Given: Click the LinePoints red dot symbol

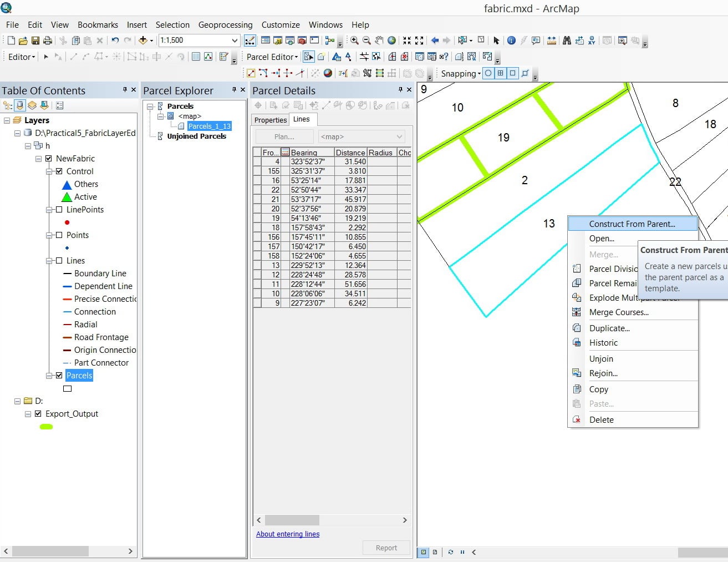Looking at the screenshot, I should click(x=67, y=222).
